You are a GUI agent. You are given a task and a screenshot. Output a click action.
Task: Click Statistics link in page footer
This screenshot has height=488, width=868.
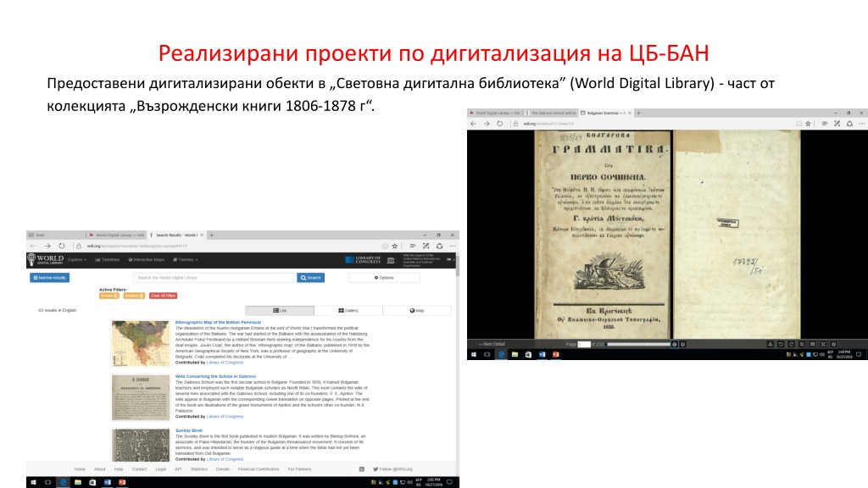click(x=198, y=469)
